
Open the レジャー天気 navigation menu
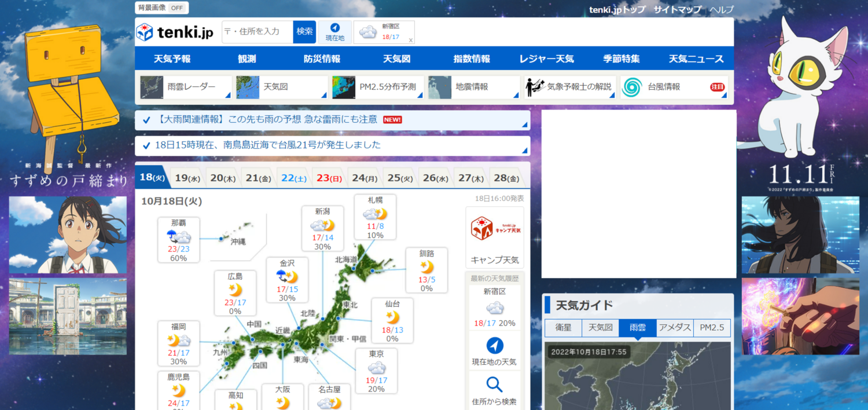546,58
